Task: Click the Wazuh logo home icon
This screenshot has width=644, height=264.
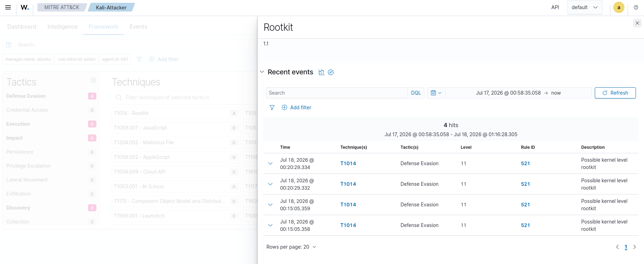Action: pos(25,7)
